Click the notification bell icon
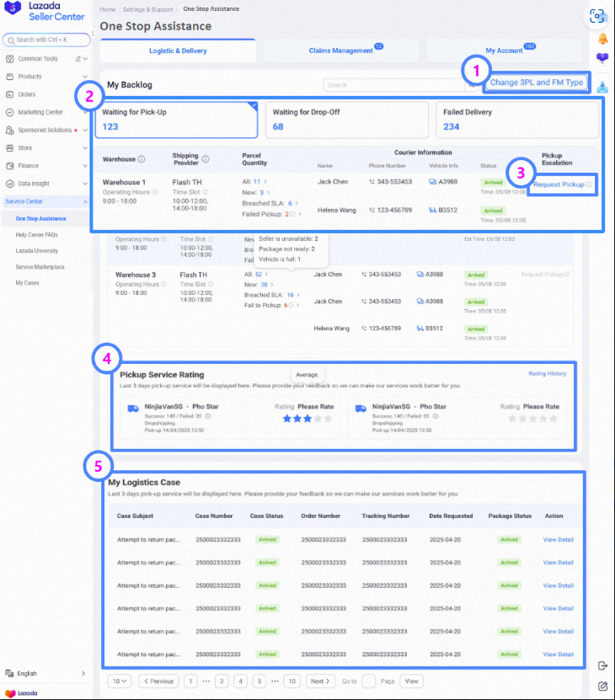Screen dimensions: 615x700 [x=602, y=39]
